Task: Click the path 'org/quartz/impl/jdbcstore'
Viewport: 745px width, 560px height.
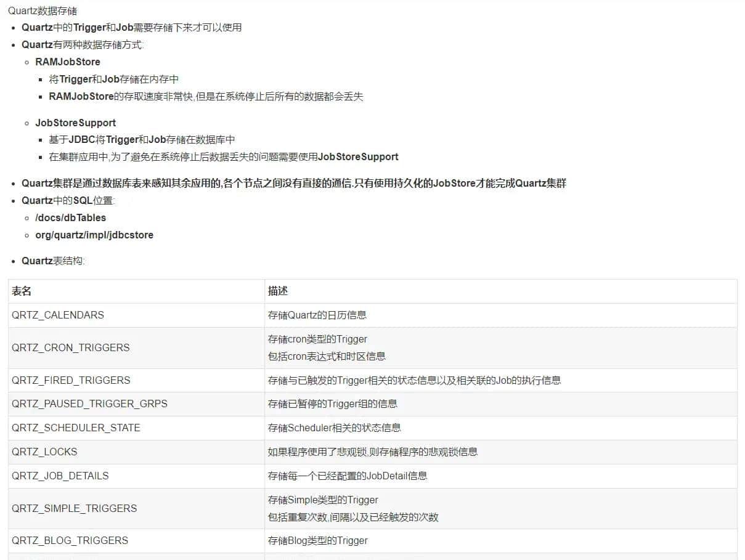Action: tap(94, 235)
